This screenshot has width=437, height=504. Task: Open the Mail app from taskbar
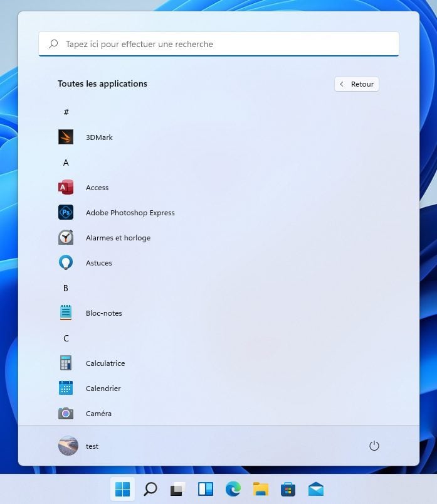coord(316,489)
